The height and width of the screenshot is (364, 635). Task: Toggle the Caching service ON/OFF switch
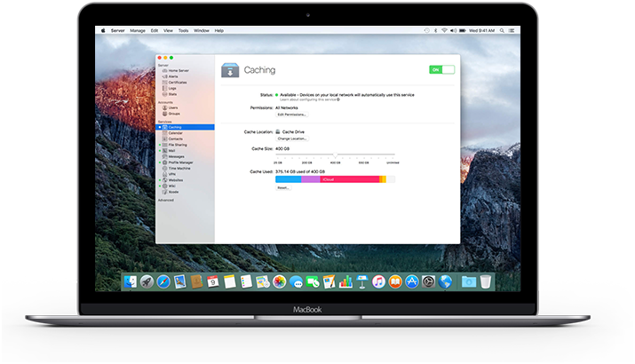click(x=441, y=69)
